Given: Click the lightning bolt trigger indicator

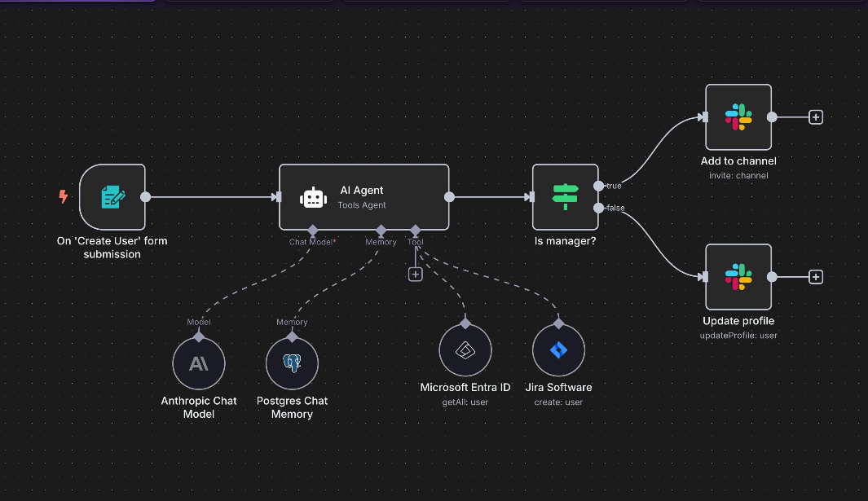Looking at the screenshot, I should [64, 196].
